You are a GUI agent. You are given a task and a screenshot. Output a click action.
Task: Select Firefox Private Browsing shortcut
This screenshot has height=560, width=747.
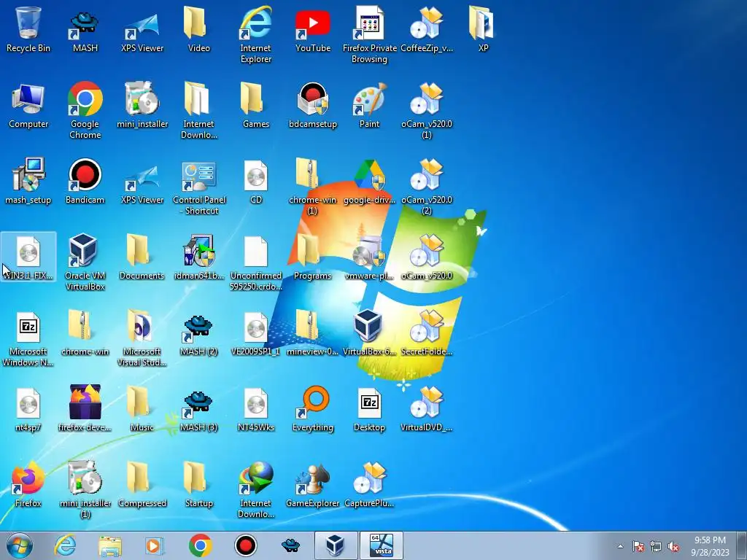coord(369,34)
